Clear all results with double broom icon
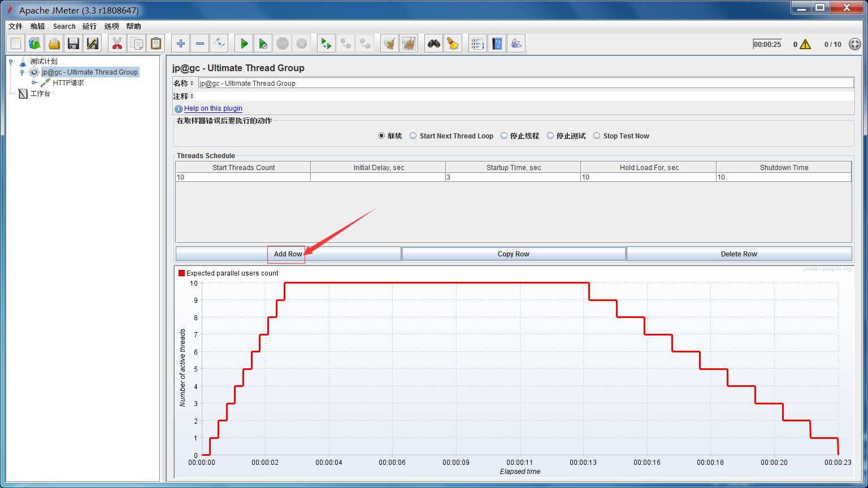The width and height of the screenshot is (868, 488). point(409,43)
